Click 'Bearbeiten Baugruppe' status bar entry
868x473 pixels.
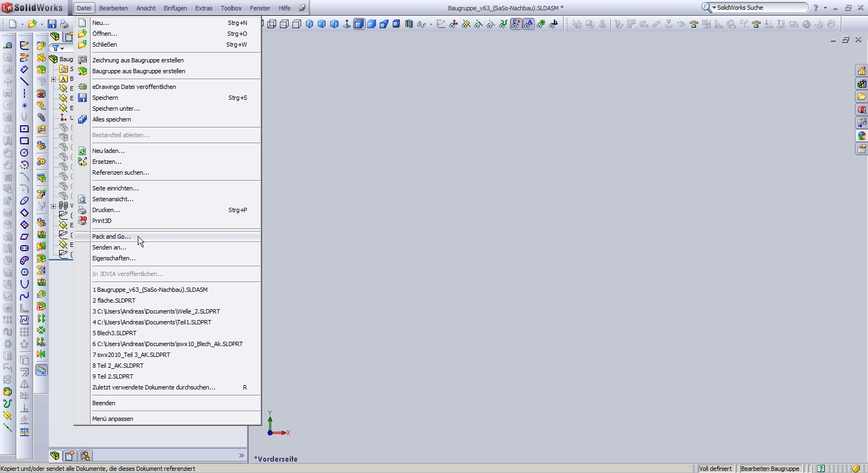pos(770,469)
